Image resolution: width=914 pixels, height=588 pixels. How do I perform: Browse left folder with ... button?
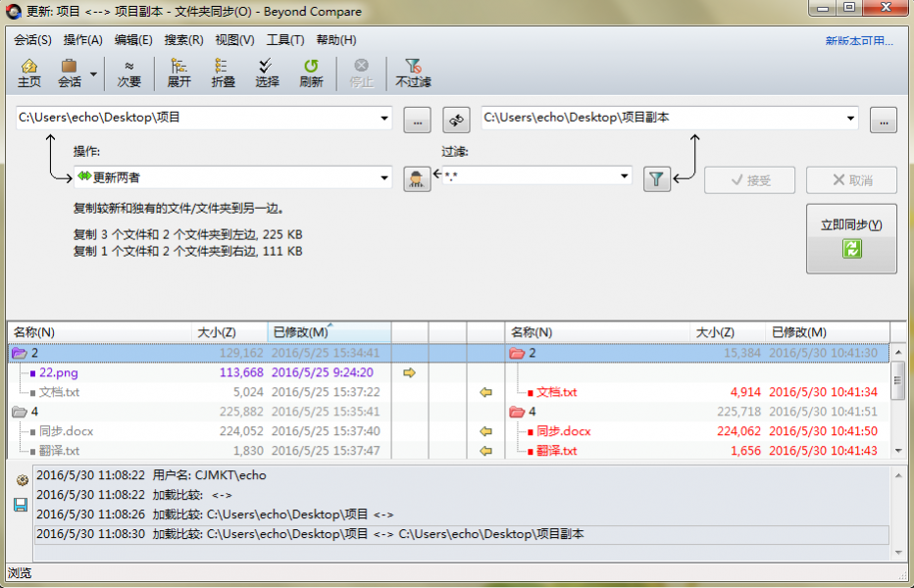pyautogui.click(x=417, y=120)
